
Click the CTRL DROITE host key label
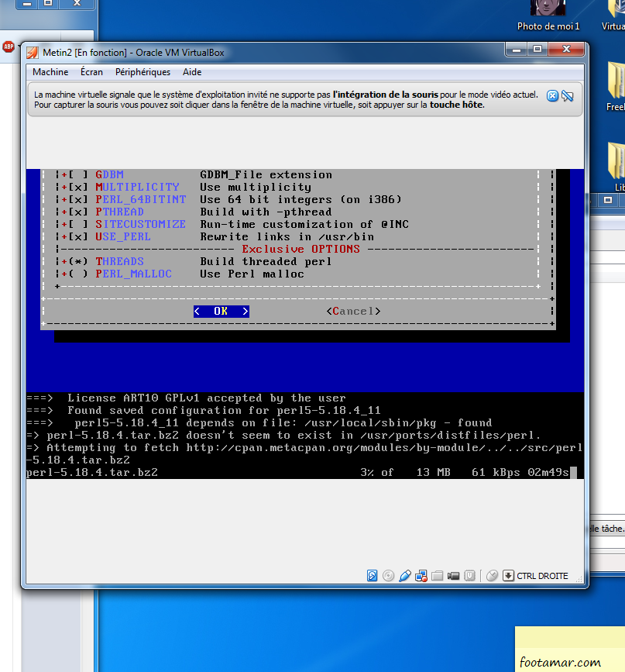[542, 576]
